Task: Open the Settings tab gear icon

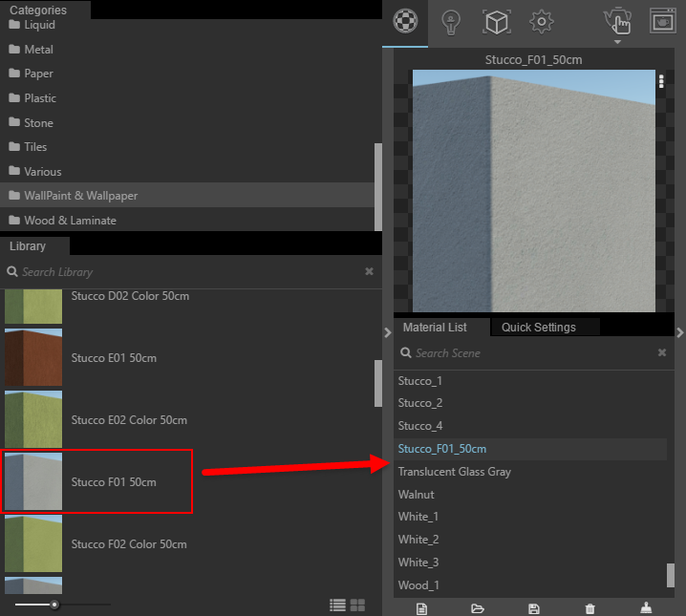Action: tap(541, 21)
